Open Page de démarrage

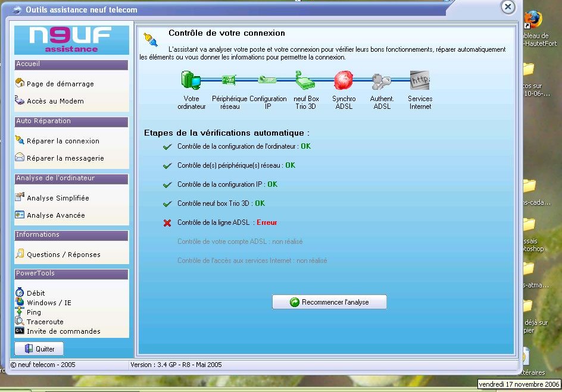pos(60,84)
